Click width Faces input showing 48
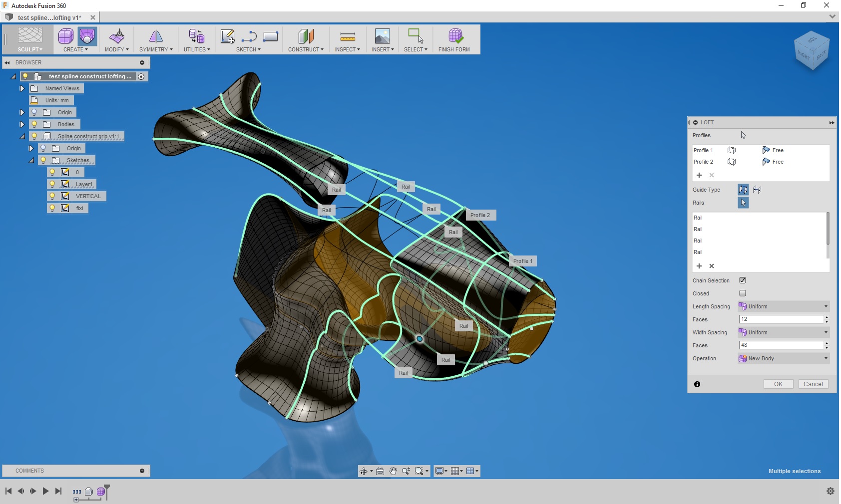The height and width of the screenshot is (504, 841). point(781,345)
